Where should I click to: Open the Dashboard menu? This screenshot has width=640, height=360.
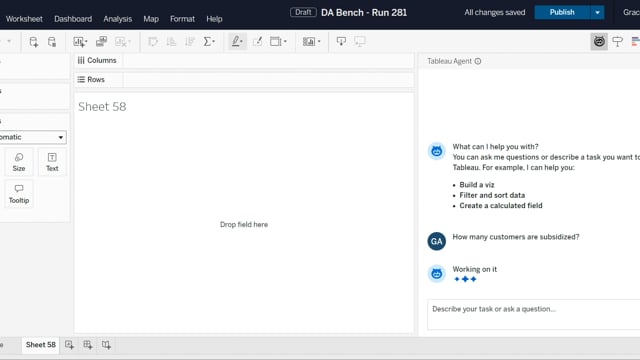[73, 19]
